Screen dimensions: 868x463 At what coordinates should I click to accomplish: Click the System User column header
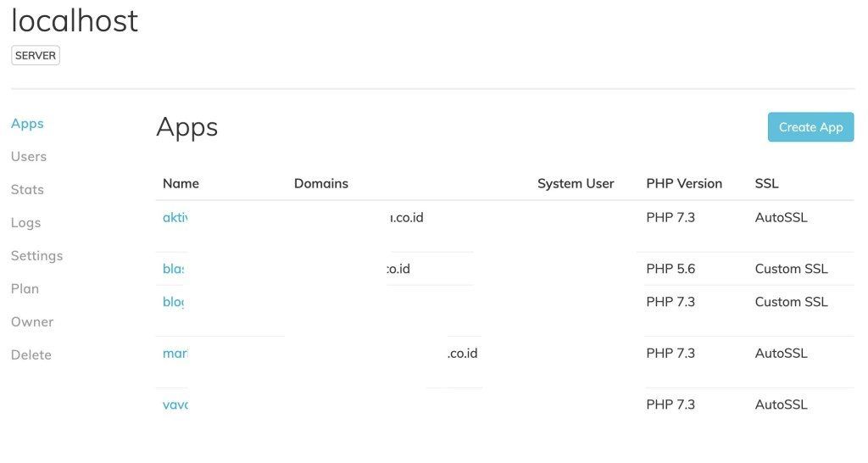click(x=576, y=183)
